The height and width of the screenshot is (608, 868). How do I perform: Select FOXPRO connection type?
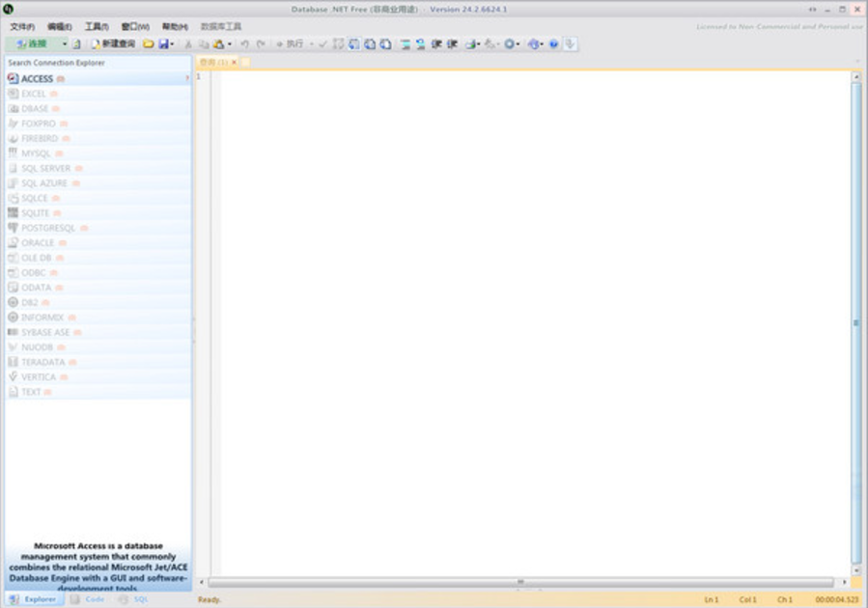tap(98, 124)
